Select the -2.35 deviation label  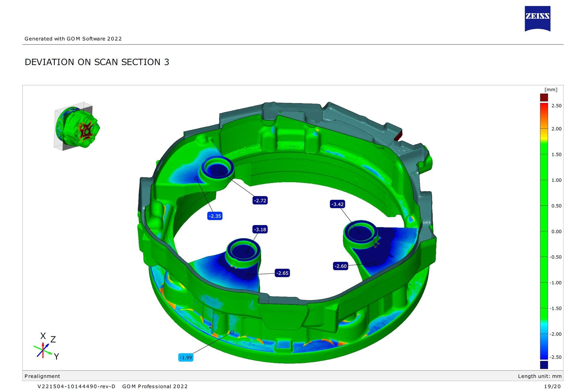click(x=215, y=216)
